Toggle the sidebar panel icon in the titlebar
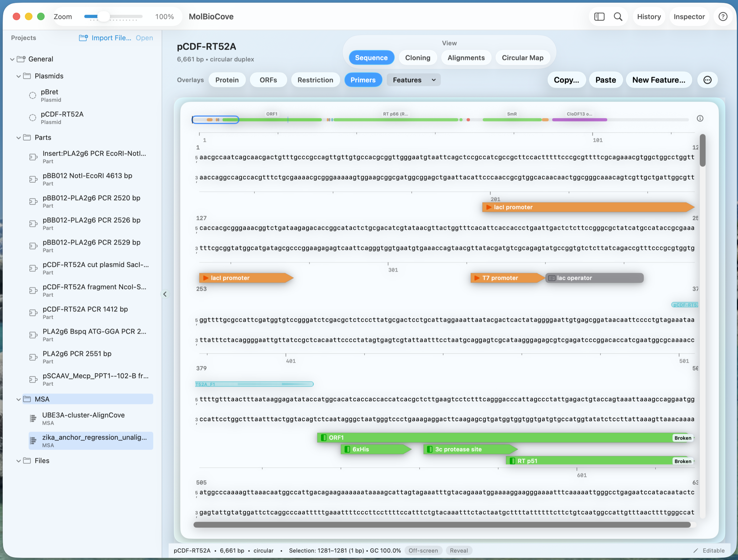This screenshot has height=560, width=738. (x=599, y=16)
